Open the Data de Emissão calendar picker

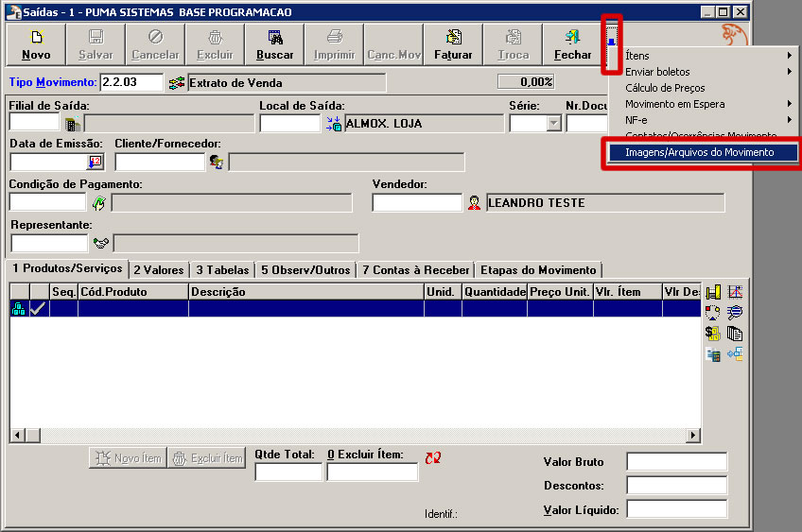(x=95, y=162)
